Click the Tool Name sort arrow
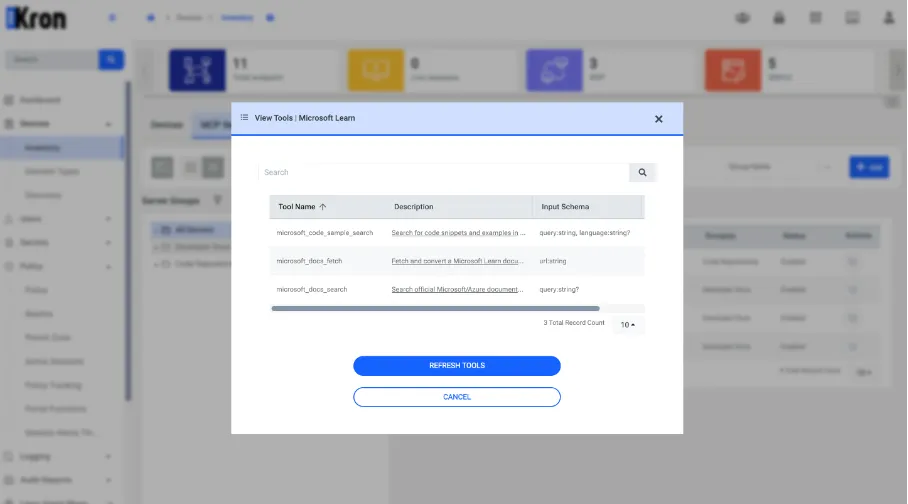Viewport: 908px width, 504px height. coord(323,207)
